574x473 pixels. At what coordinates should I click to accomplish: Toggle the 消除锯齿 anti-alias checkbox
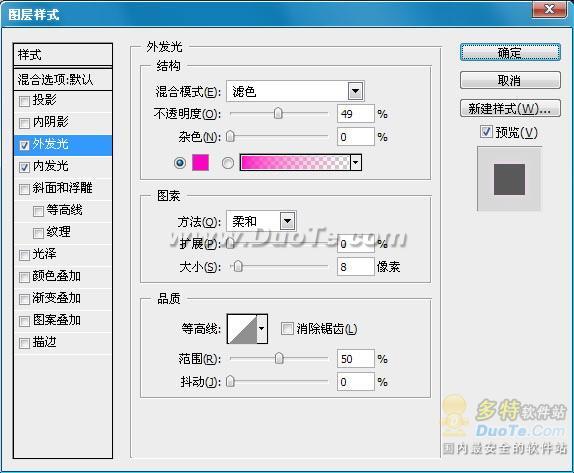[x=287, y=328]
